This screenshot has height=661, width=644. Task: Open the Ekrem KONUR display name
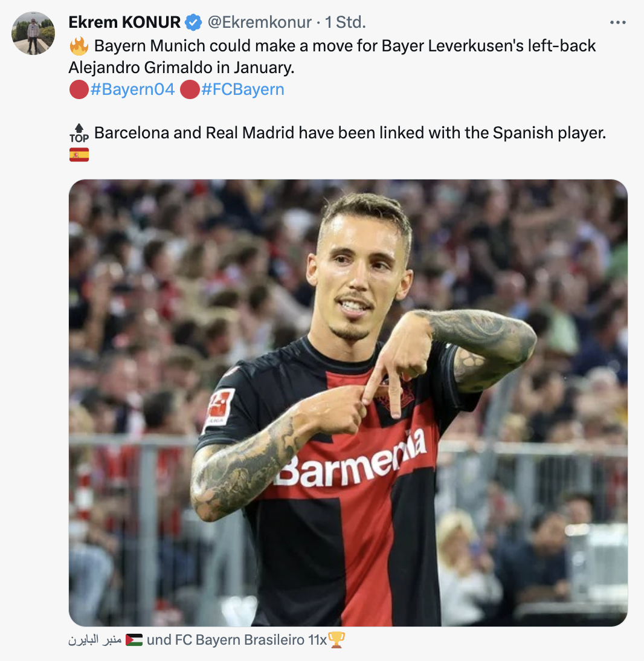click(124, 22)
